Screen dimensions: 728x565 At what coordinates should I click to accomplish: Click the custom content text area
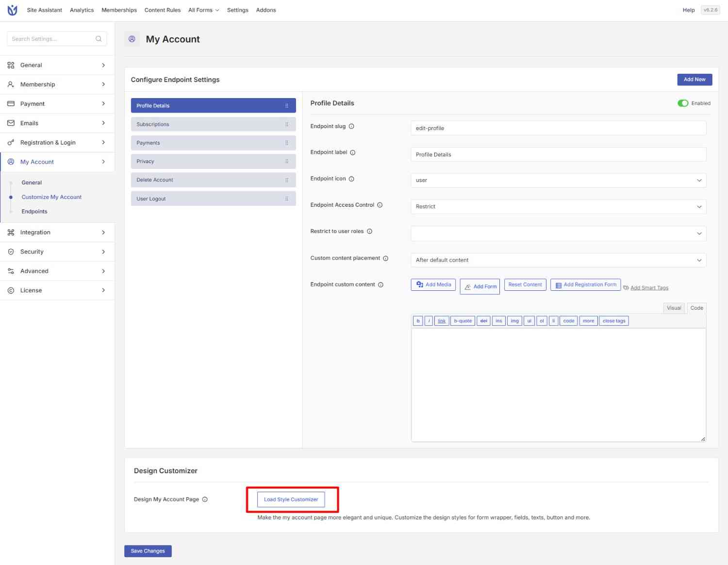pyautogui.click(x=558, y=385)
